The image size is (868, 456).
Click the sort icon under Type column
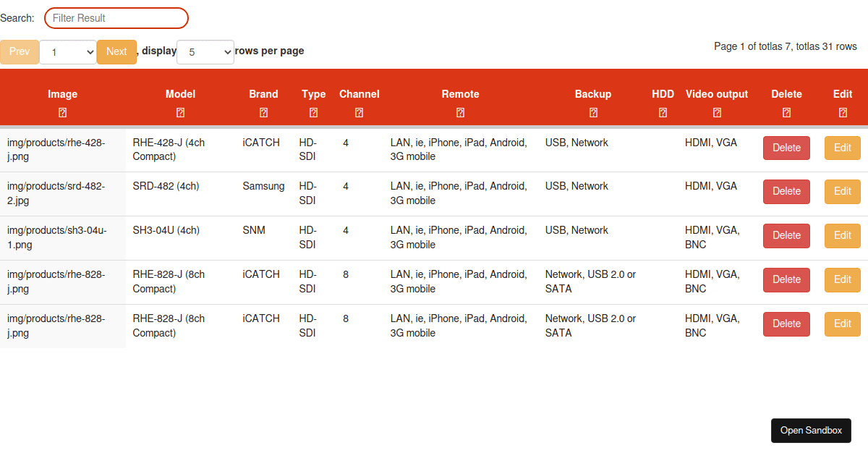pyautogui.click(x=313, y=113)
